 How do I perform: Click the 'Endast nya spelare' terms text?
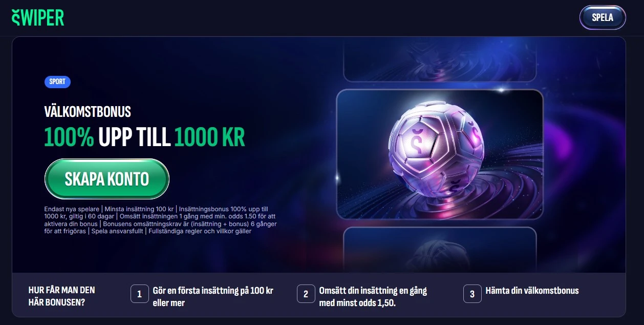point(72,209)
